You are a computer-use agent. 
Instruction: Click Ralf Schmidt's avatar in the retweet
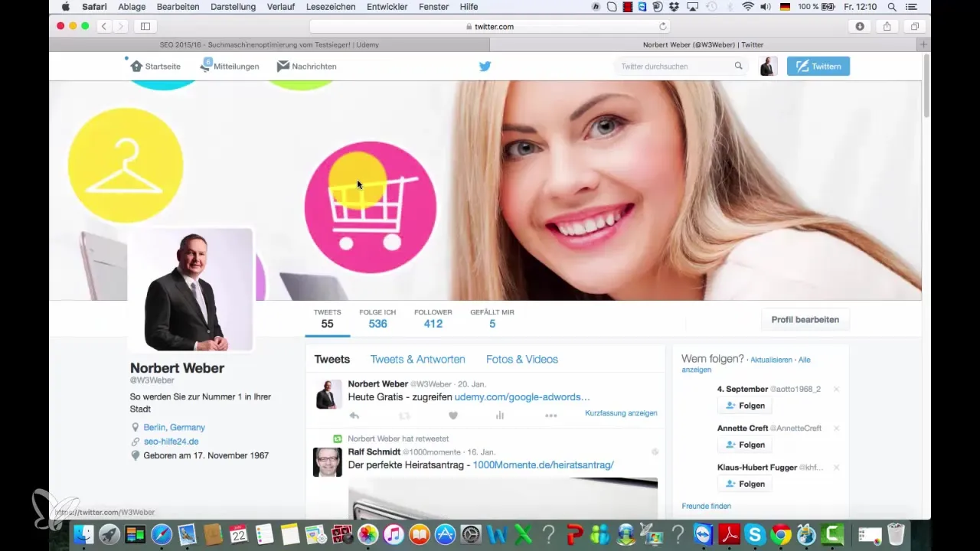point(328,462)
